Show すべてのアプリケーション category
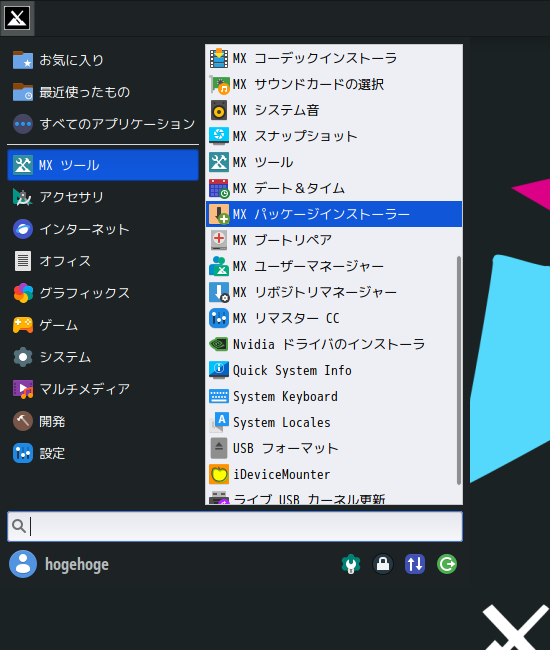The height and width of the screenshot is (650, 550). [103, 124]
